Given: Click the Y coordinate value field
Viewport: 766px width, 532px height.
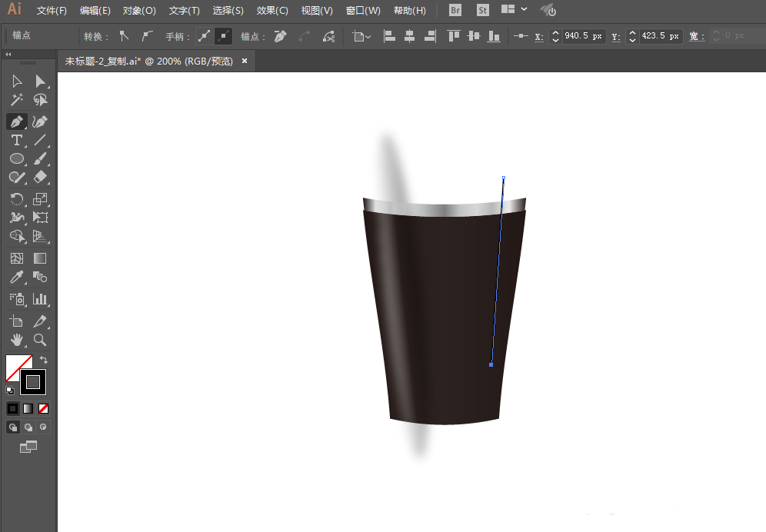Looking at the screenshot, I should [661, 36].
